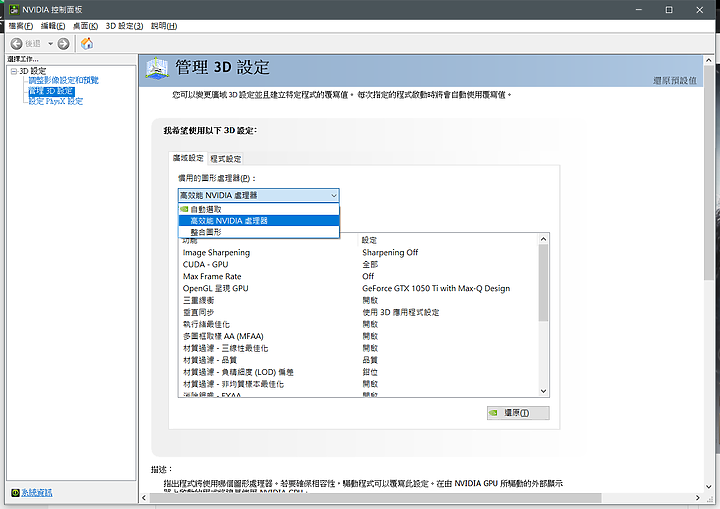Choose 自動選取 from the processor list
The image size is (720, 509).
tap(259, 209)
